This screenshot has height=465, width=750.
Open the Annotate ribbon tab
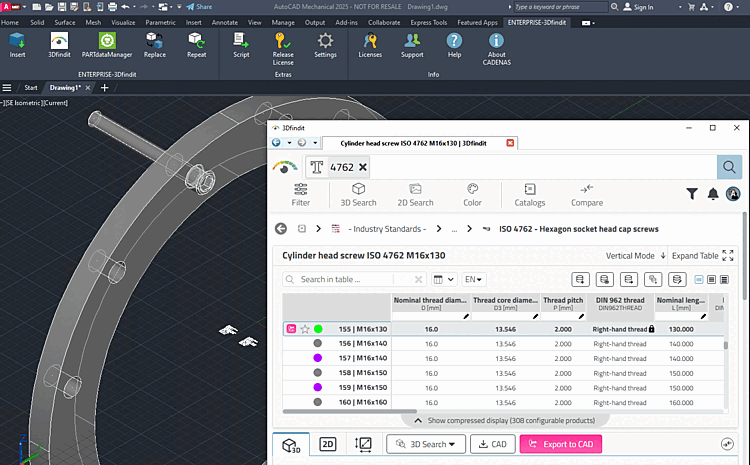[x=224, y=22]
